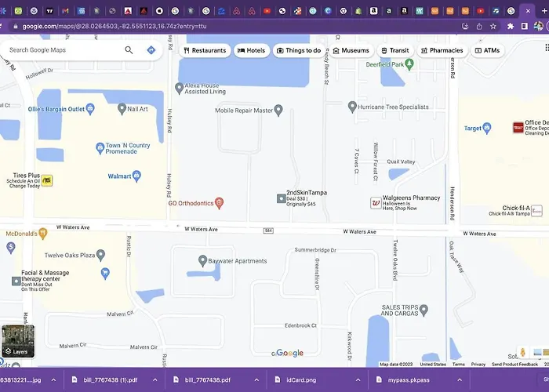Click the Target shopping pin
Screen dimensions: 549x392
[487, 129]
